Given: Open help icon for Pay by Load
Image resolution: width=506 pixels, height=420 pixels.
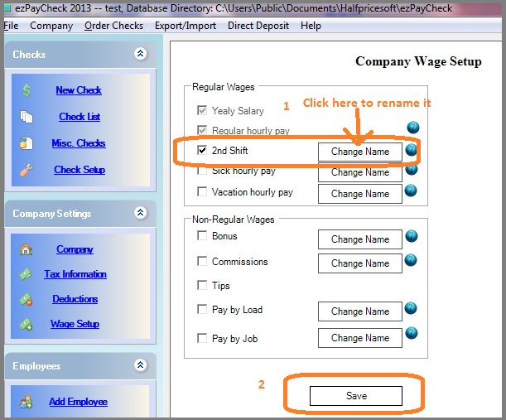Looking at the screenshot, I should point(411,308).
